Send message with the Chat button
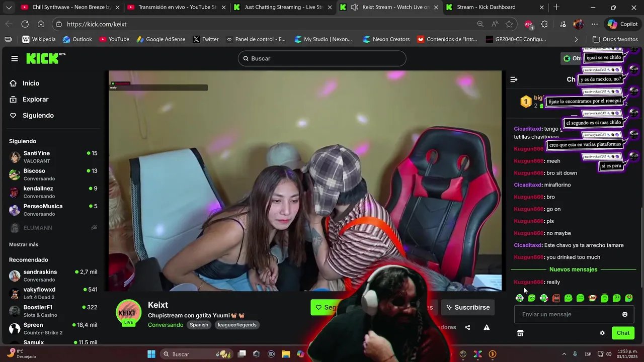This screenshot has width=644, height=362. click(x=623, y=333)
